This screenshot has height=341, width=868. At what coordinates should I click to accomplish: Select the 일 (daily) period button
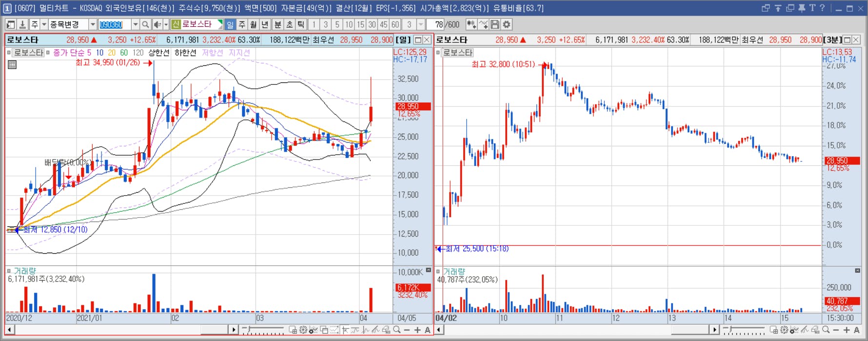230,24
